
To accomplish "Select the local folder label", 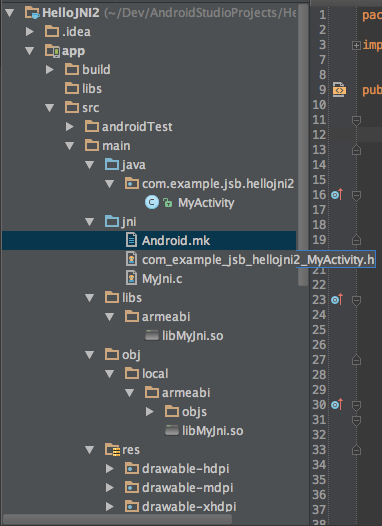I will click(155, 374).
